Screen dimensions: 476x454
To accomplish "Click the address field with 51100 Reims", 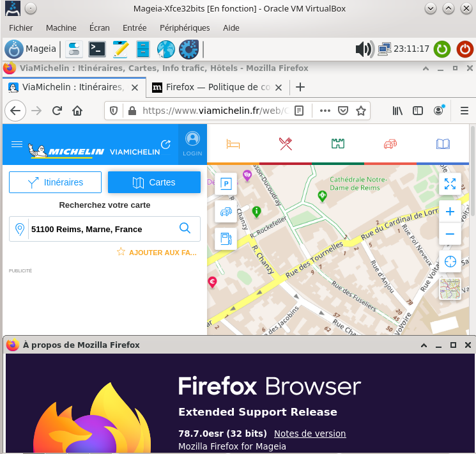I will 104,229.
